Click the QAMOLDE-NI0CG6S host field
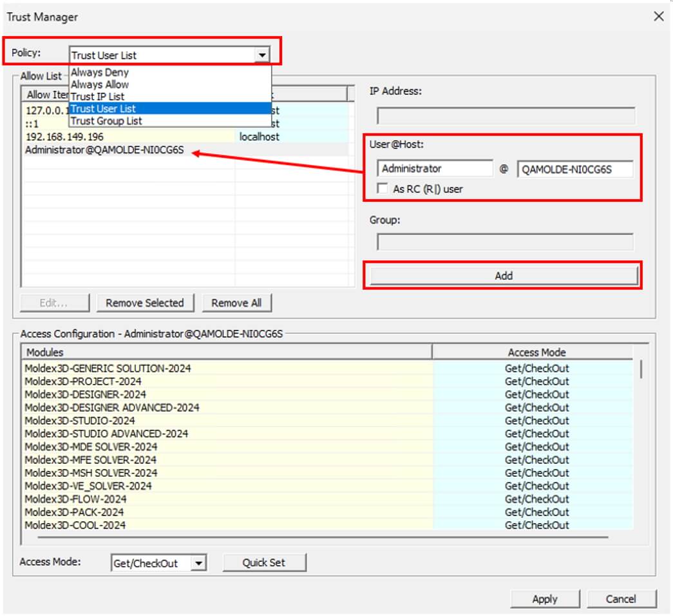673x616 pixels. tap(574, 169)
